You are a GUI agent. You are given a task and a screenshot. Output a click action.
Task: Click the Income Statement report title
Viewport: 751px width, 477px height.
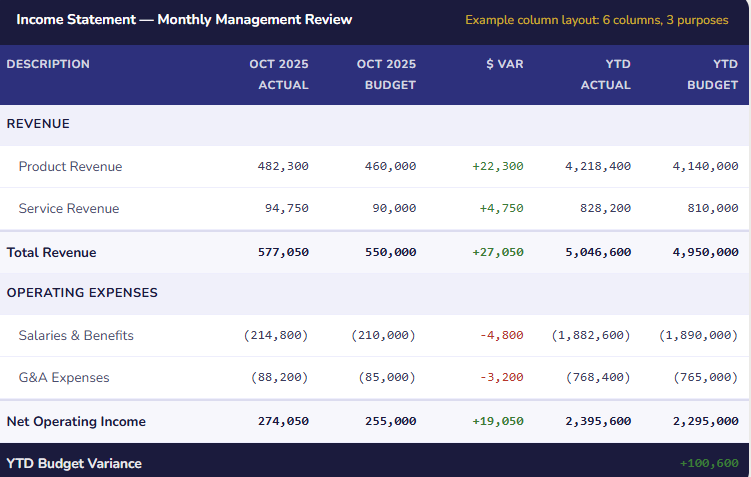(x=184, y=19)
